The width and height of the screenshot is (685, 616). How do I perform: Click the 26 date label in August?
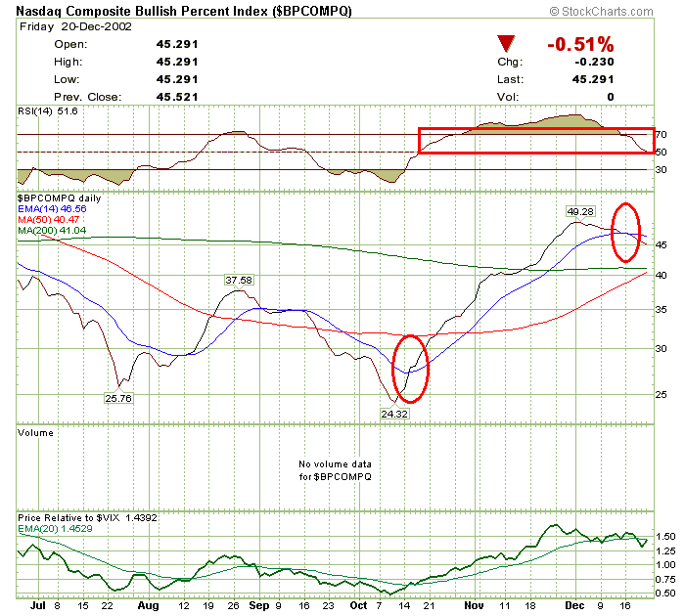click(x=233, y=606)
